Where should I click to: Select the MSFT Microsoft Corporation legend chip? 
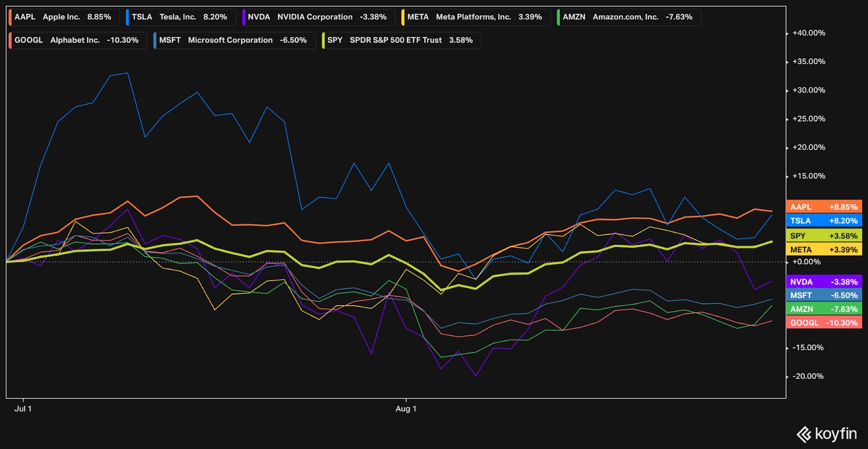(x=234, y=40)
